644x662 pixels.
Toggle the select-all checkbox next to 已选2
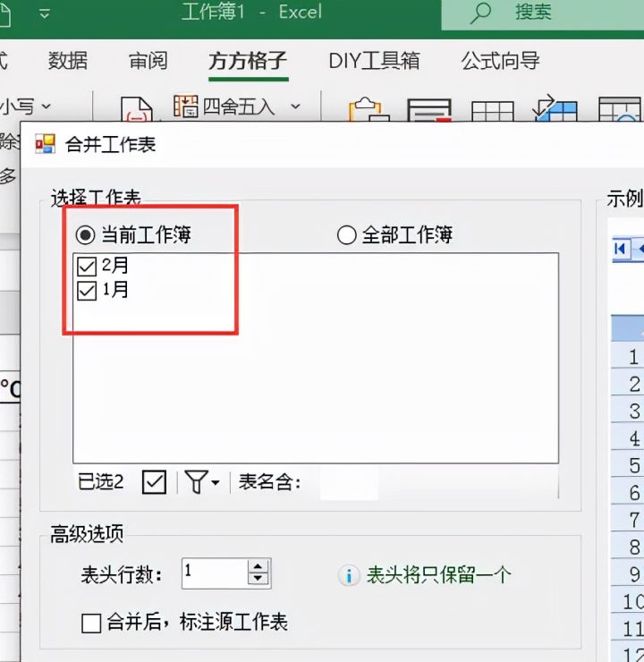point(155,481)
